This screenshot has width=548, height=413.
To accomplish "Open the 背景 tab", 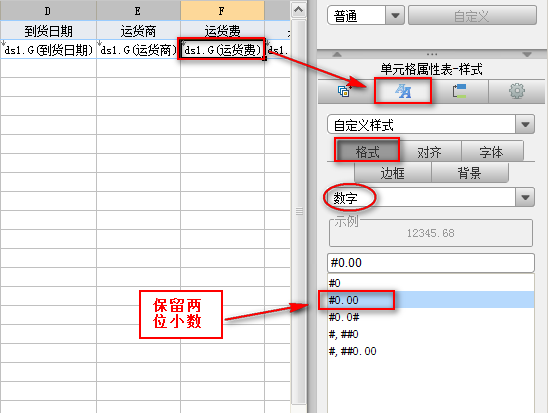I will pyautogui.click(x=469, y=173).
